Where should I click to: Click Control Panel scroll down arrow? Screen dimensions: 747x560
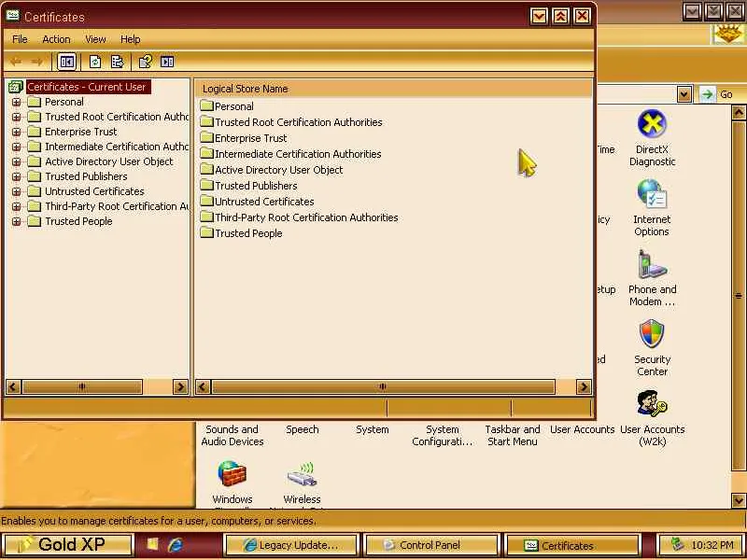coord(738,500)
